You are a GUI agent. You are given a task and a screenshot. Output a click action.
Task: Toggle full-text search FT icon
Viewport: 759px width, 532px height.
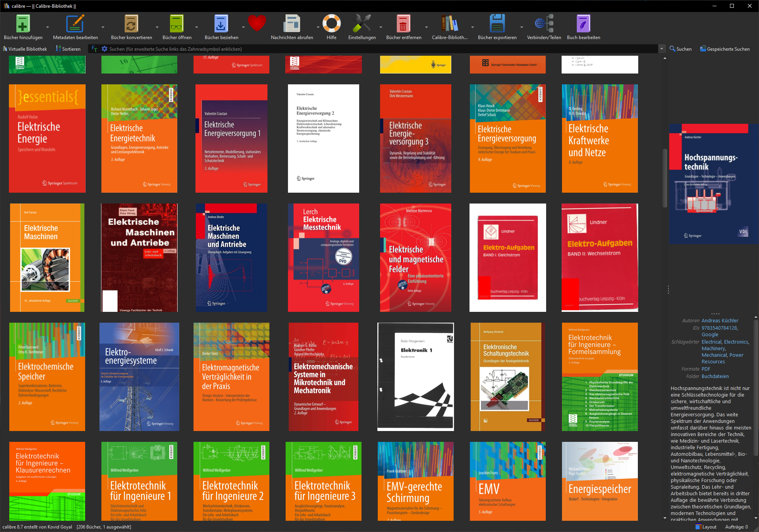pyautogui.click(x=94, y=49)
